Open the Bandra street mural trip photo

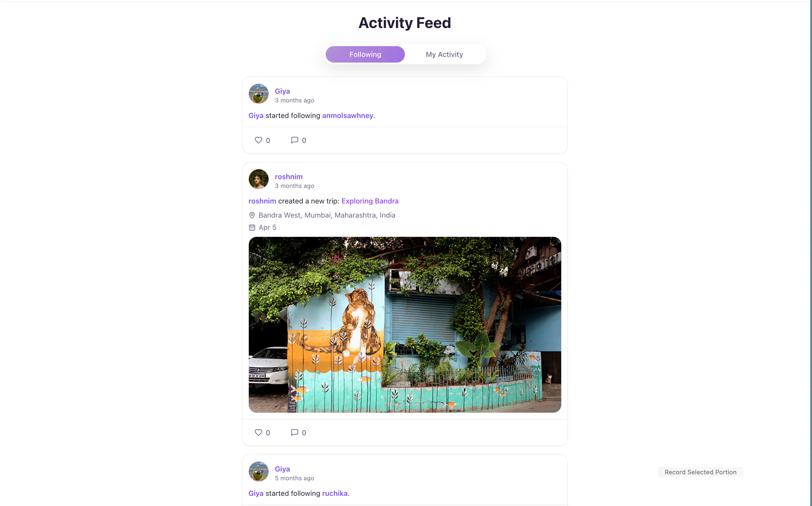point(405,325)
